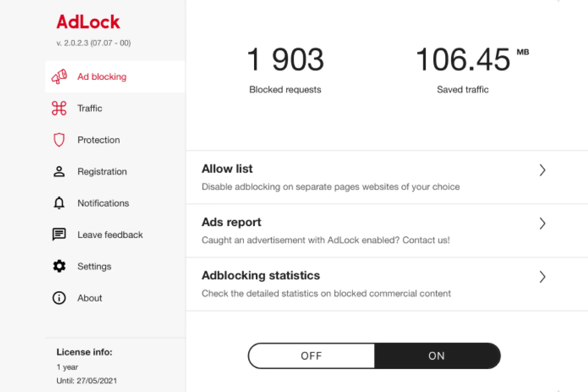
Task: Select the Notifications menu label
Action: coord(103,203)
